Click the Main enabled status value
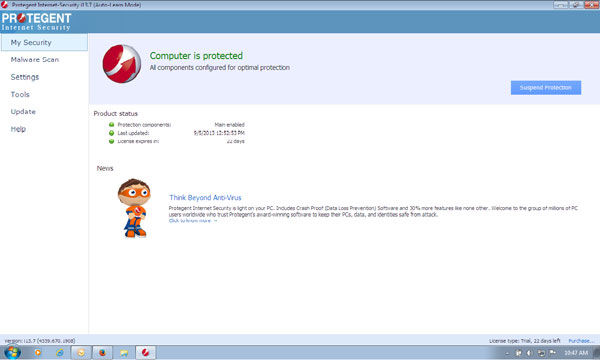 229,125
